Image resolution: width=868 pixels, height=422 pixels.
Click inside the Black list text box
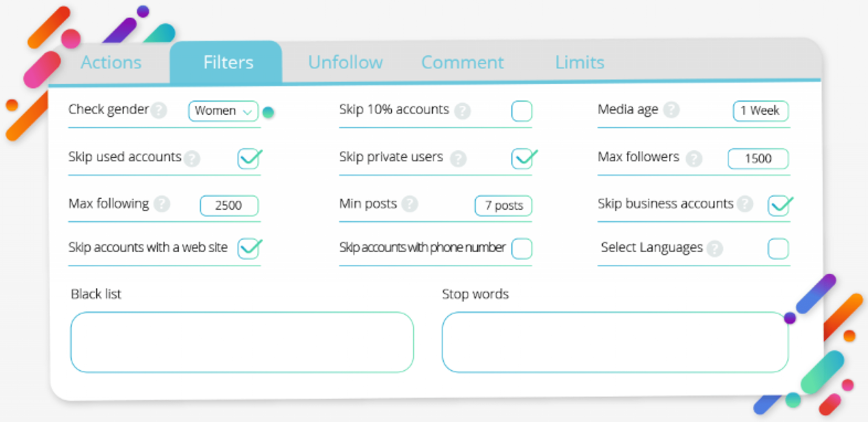click(242, 342)
